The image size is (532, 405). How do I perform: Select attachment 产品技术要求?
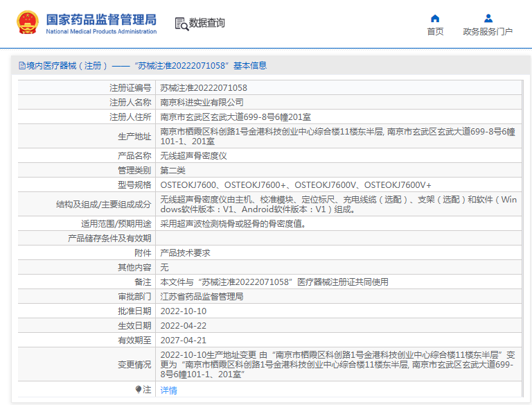click(185, 253)
